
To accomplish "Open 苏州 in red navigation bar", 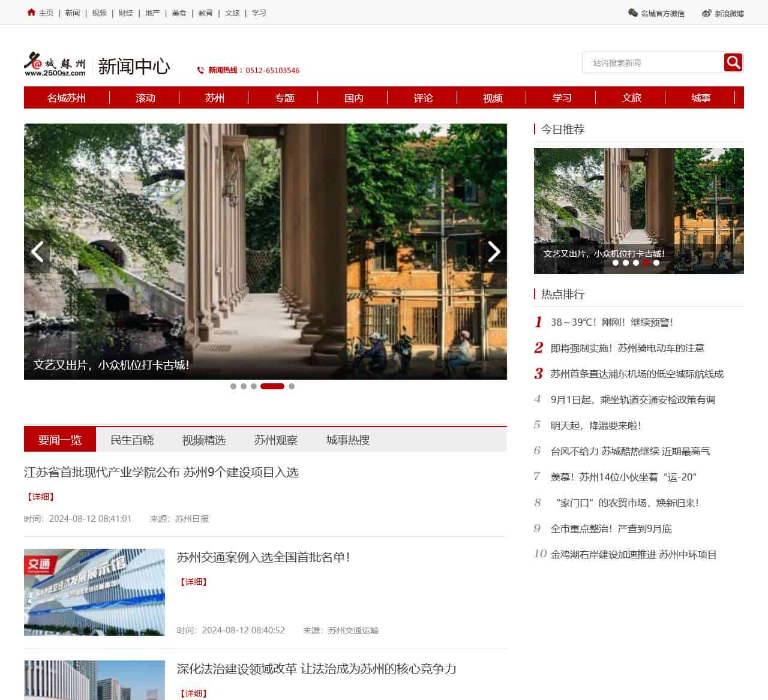I will pos(215,98).
